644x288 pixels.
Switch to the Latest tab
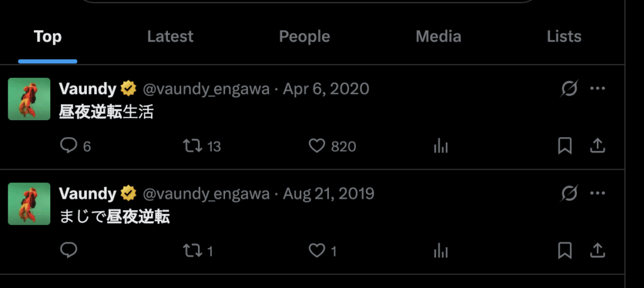[170, 36]
